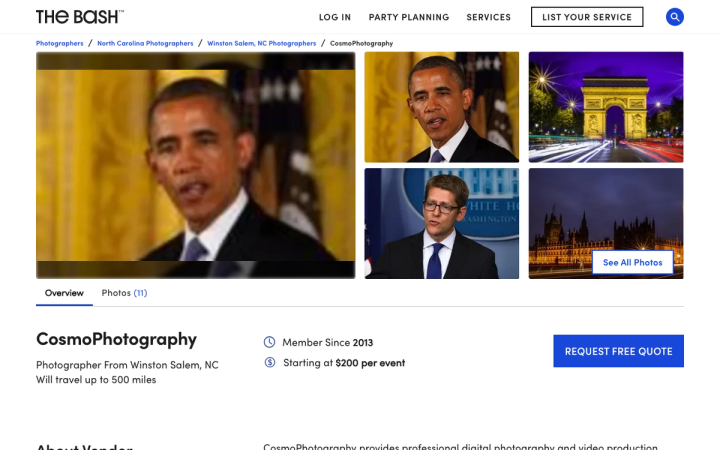Select the Overview tab
Screen dimensions: 720x450
click(x=64, y=293)
